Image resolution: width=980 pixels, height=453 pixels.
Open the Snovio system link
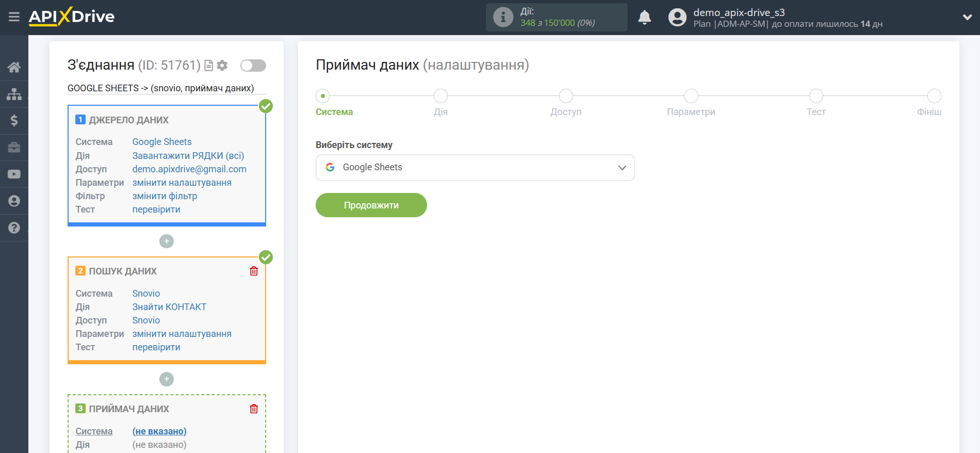146,293
